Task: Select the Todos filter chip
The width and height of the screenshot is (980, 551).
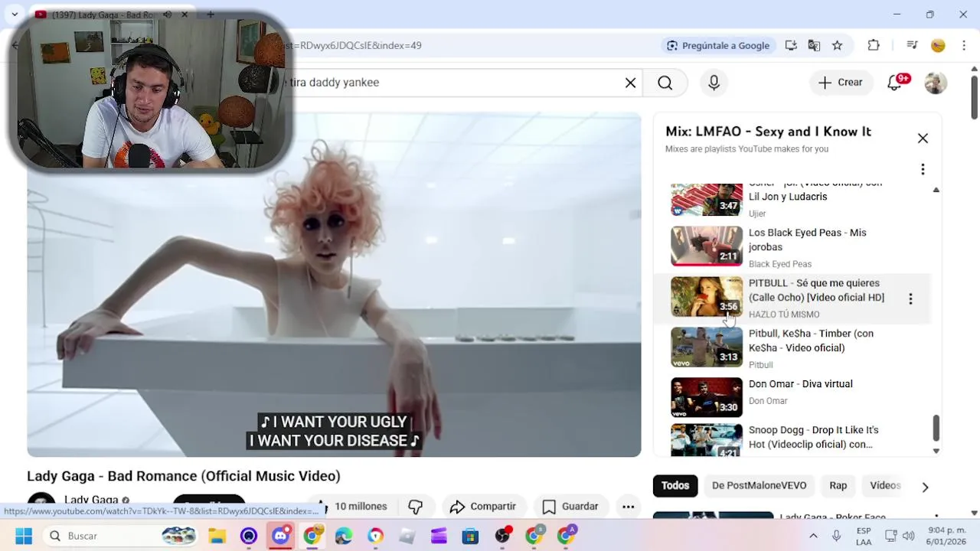Action: [675, 485]
